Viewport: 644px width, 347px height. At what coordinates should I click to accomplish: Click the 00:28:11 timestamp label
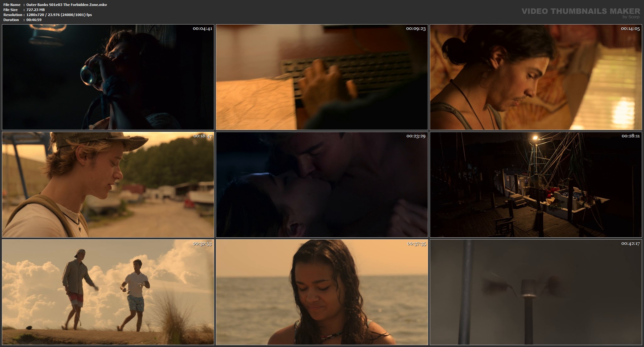[630, 136]
